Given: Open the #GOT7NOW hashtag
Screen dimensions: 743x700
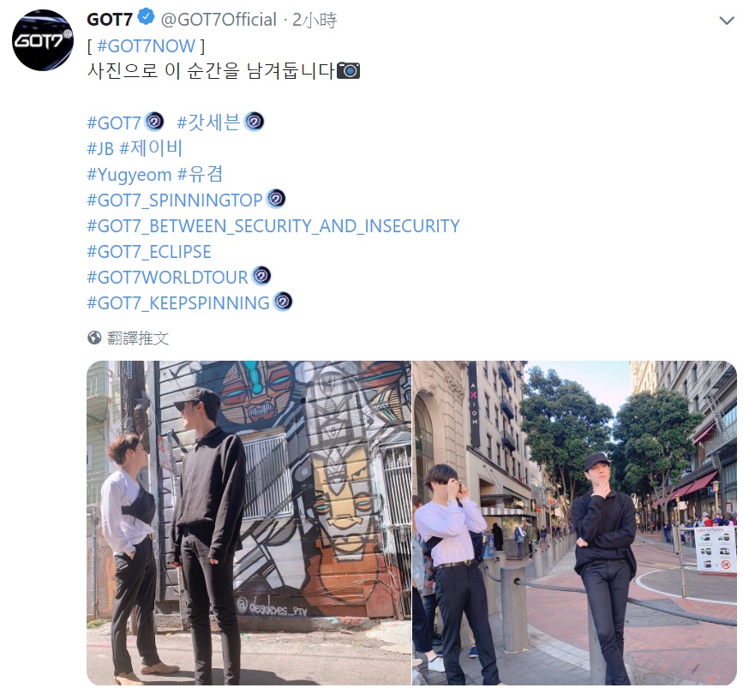Looking at the screenshot, I should 146,46.
